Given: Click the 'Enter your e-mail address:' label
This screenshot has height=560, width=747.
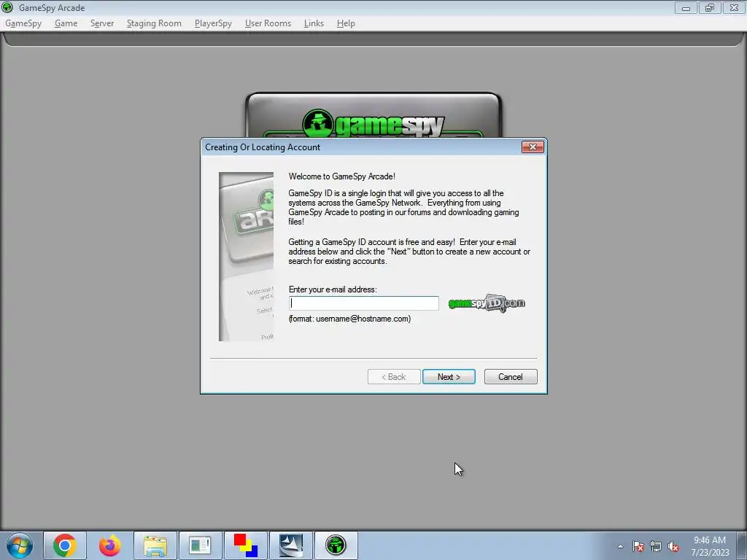Looking at the screenshot, I should click(333, 289).
